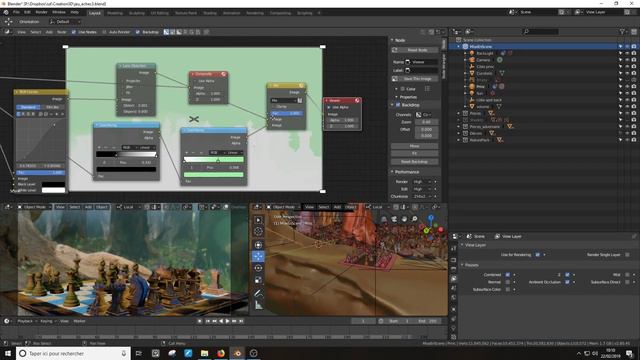Screen dimensions: 640x360
Task: Switch to the Shading workspace tab
Action: click(210, 13)
